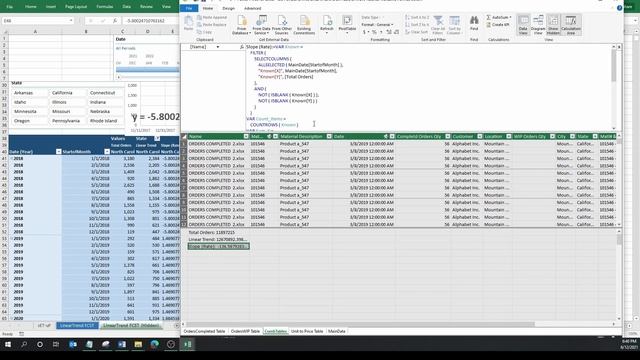
Task: Click the date timeline slicer bar
Action: (147, 69)
